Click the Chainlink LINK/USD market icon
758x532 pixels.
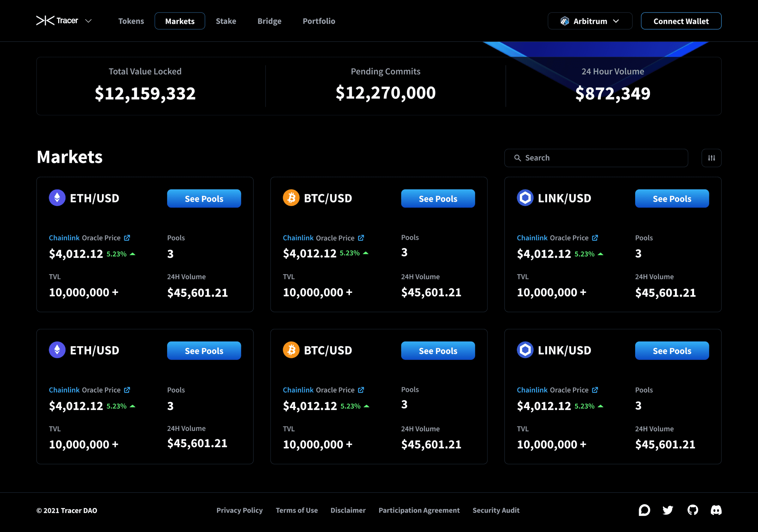coord(524,199)
